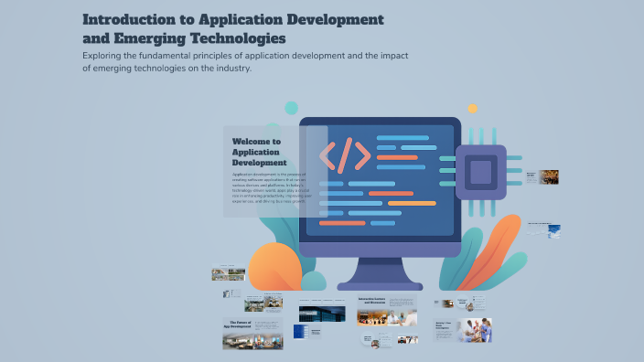Open the circular portrait slide under the lecture slide
644x362 pixels.
click(376, 340)
